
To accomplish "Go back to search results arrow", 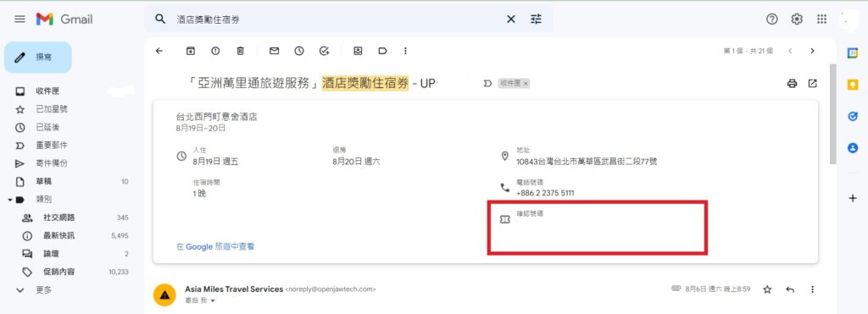I will tap(159, 51).
